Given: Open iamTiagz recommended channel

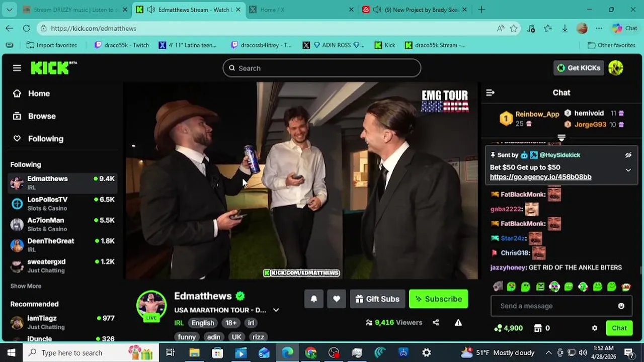Looking at the screenshot, I should tap(63, 322).
